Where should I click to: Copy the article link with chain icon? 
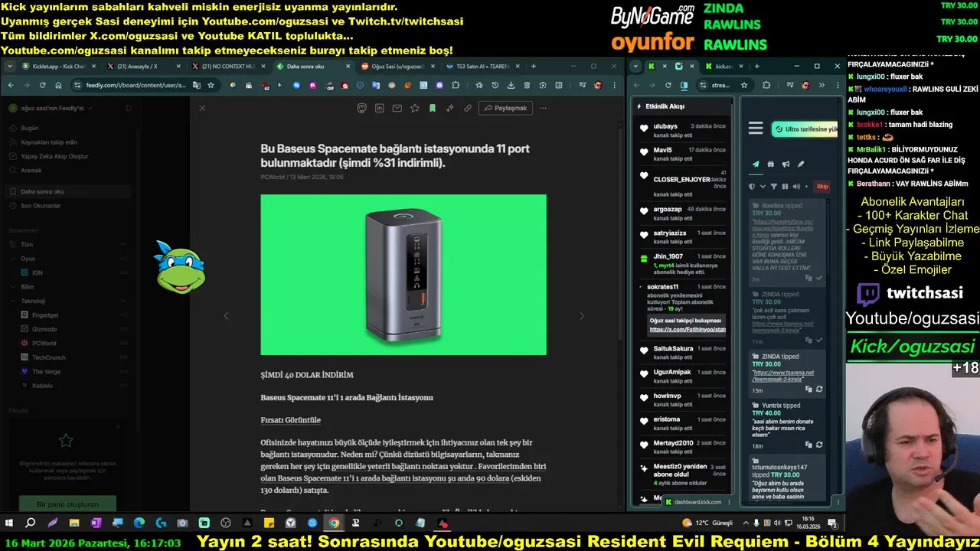(x=468, y=108)
